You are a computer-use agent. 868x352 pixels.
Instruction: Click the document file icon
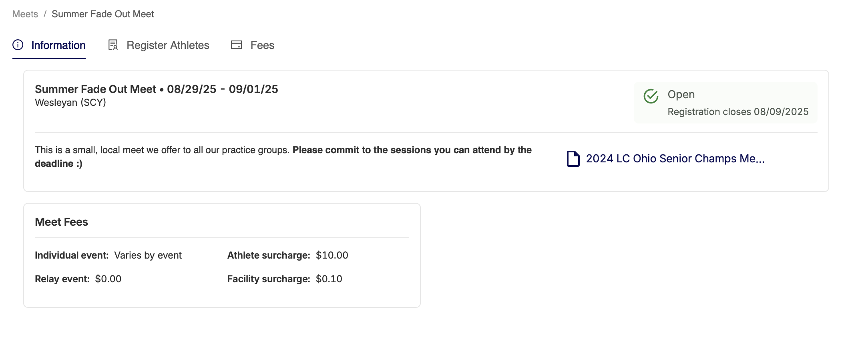(573, 159)
